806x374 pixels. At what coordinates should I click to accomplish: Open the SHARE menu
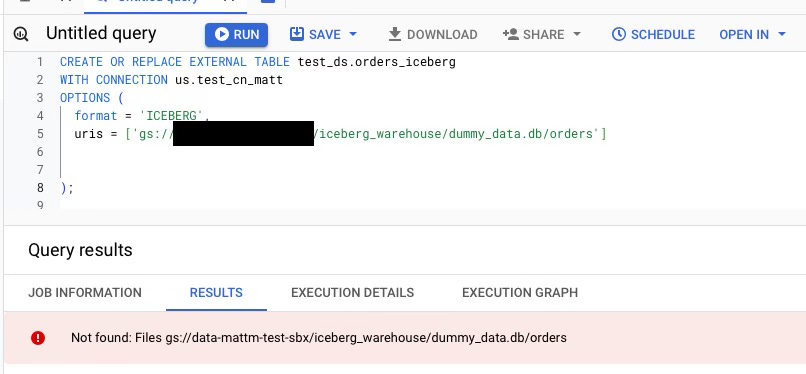[x=542, y=34]
